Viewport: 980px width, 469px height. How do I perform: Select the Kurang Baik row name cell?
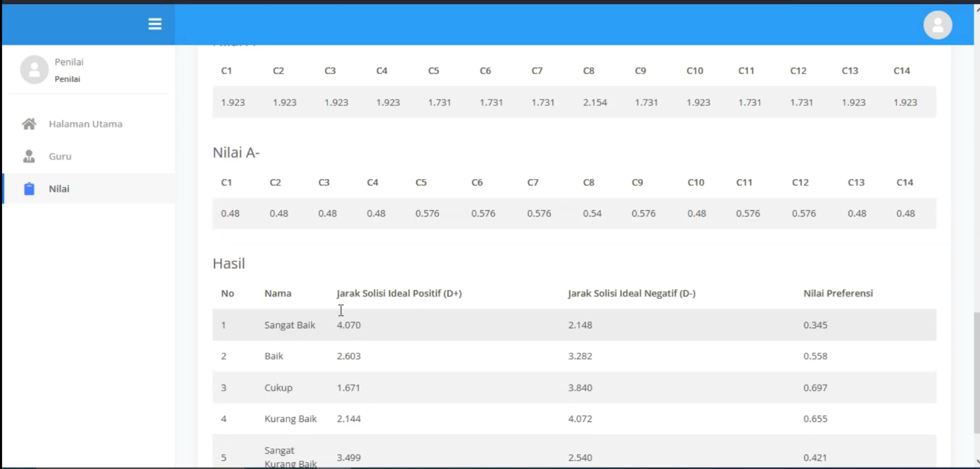291,418
